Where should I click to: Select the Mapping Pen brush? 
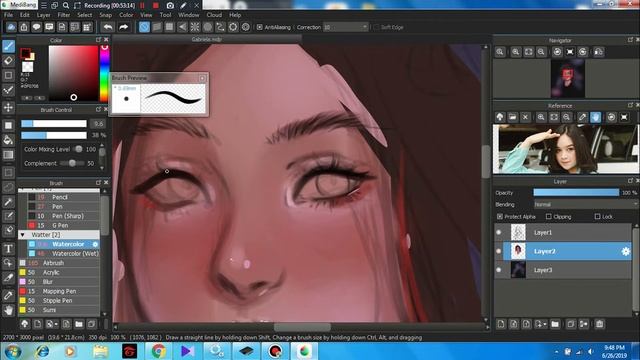(59, 291)
